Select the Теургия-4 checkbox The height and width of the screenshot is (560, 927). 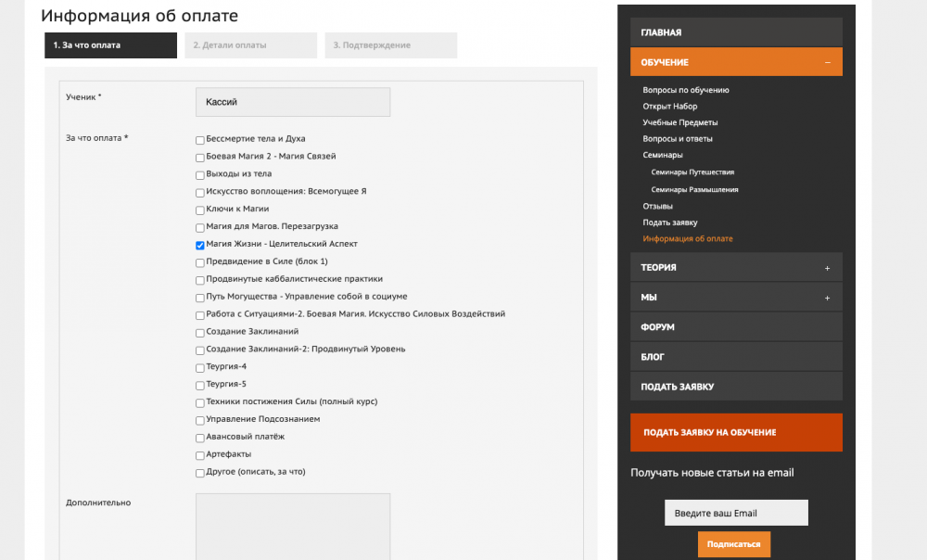200,368
